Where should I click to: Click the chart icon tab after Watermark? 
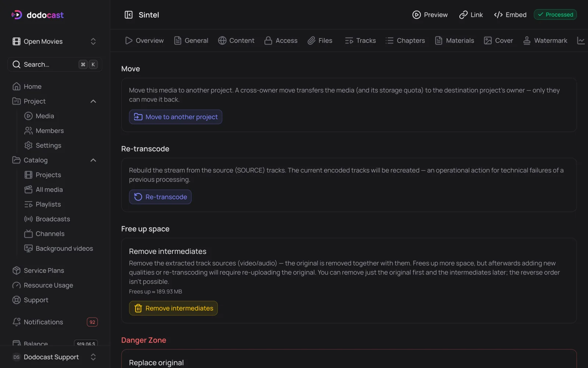581,40
